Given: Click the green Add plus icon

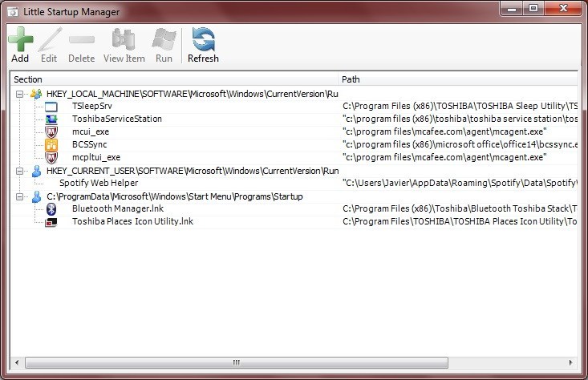Looking at the screenshot, I should point(21,39).
